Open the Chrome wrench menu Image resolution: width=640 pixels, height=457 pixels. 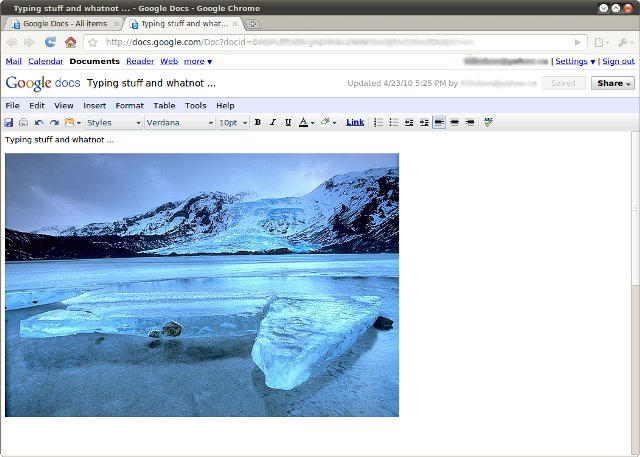tap(625, 42)
